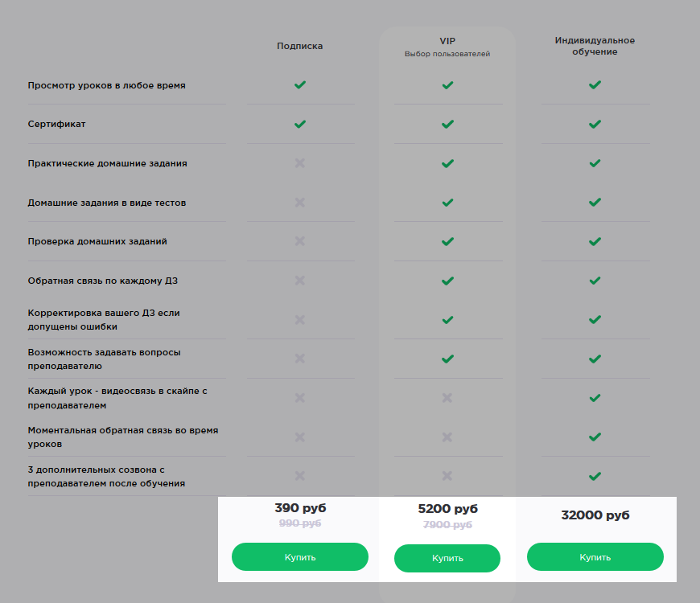Click the Купить button under 390 руб
The image size is (700, 603).
(299, 557)
